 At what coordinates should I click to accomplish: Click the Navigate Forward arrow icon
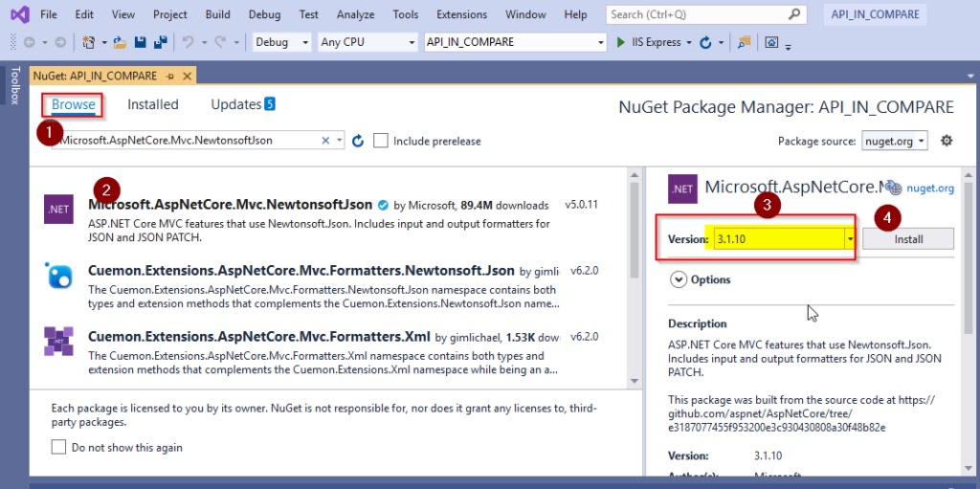point(60,42)
